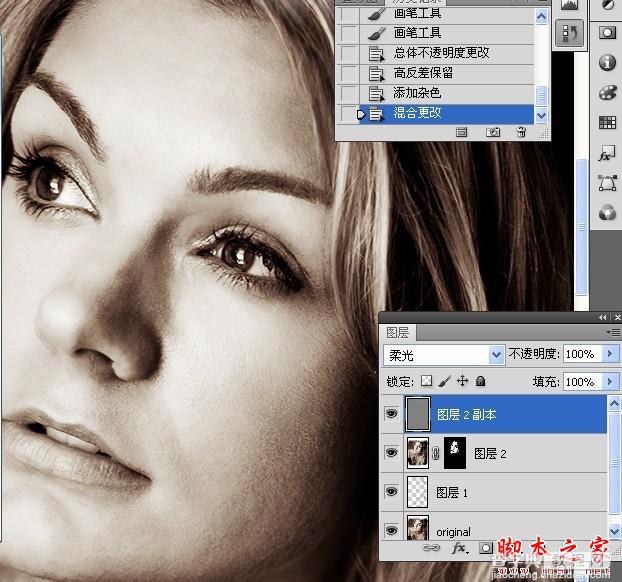
Task: Hide the original layer
Action: pos(392,530)
